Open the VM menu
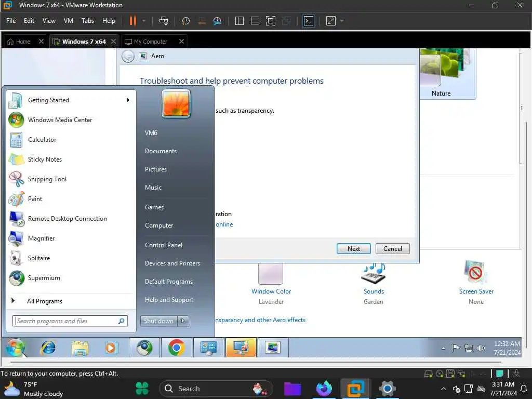 pyautogui.click(x=69, y=21)
